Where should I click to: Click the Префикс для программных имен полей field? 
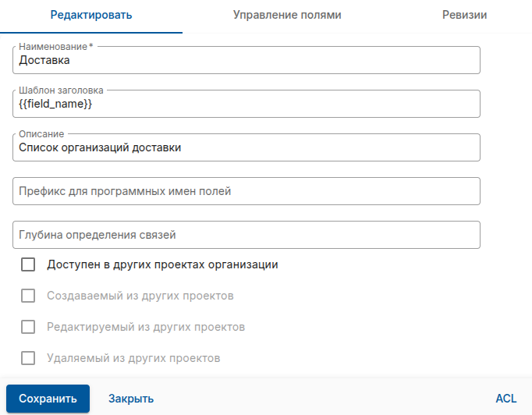pyautogui.click(x=246, y=191)
